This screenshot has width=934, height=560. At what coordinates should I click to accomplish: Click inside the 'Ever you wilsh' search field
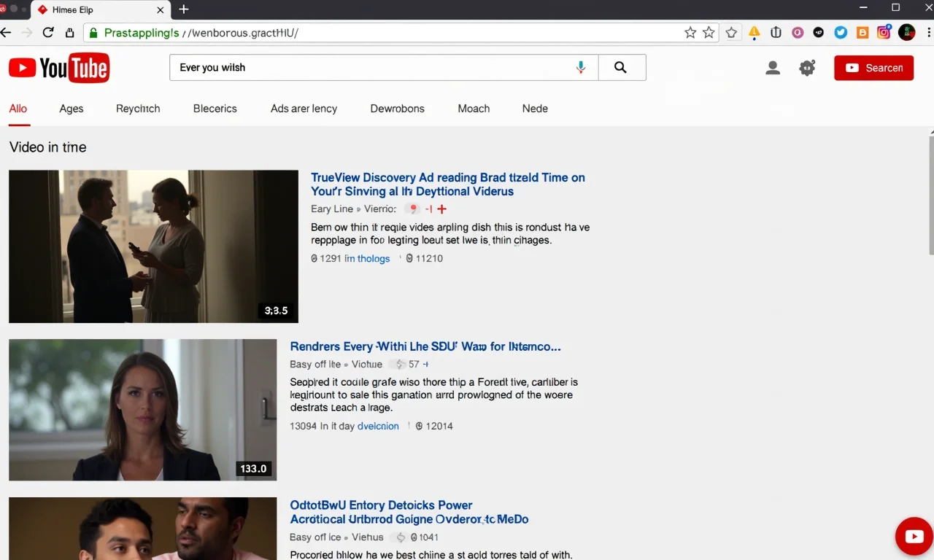tap(365, 66)
